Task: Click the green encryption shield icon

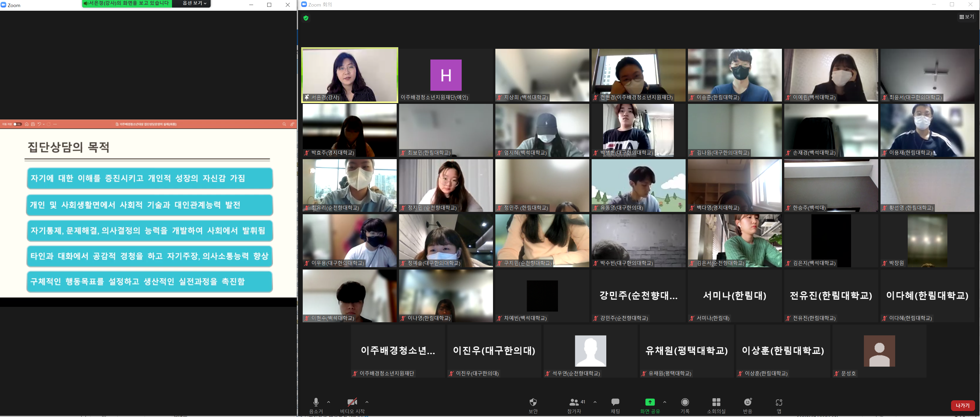Action: (306, 18)
